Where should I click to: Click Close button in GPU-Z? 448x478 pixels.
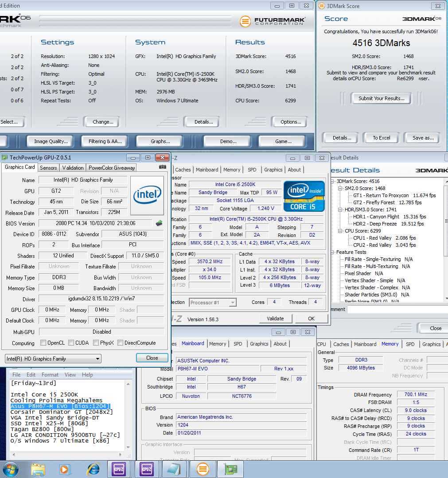pyautogui.click(x=152, y=358)
